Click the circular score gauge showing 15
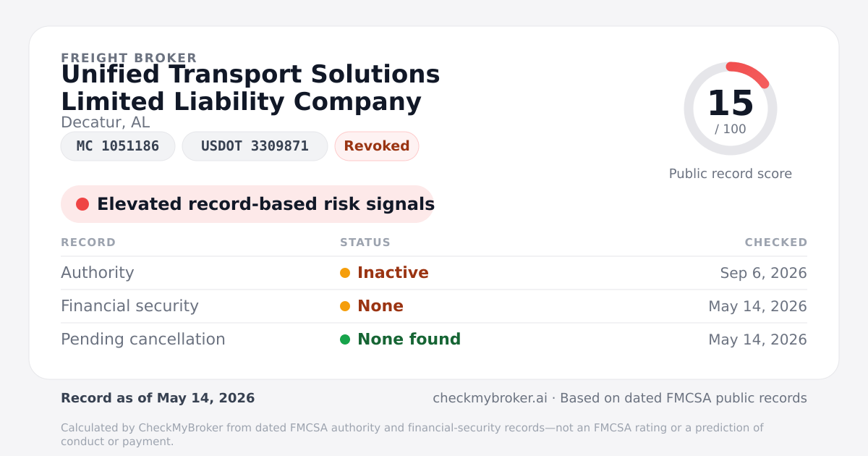This screenshot has width=868, height=456. [731, 109]
